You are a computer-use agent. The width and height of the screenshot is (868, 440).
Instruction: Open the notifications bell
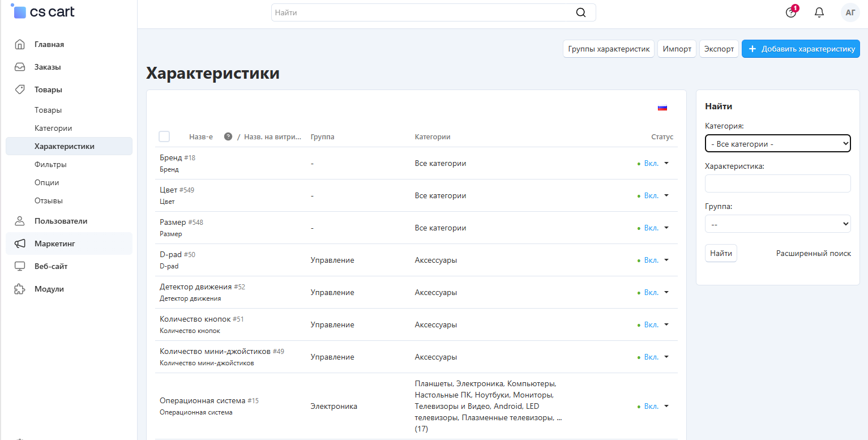click(819, 12)
